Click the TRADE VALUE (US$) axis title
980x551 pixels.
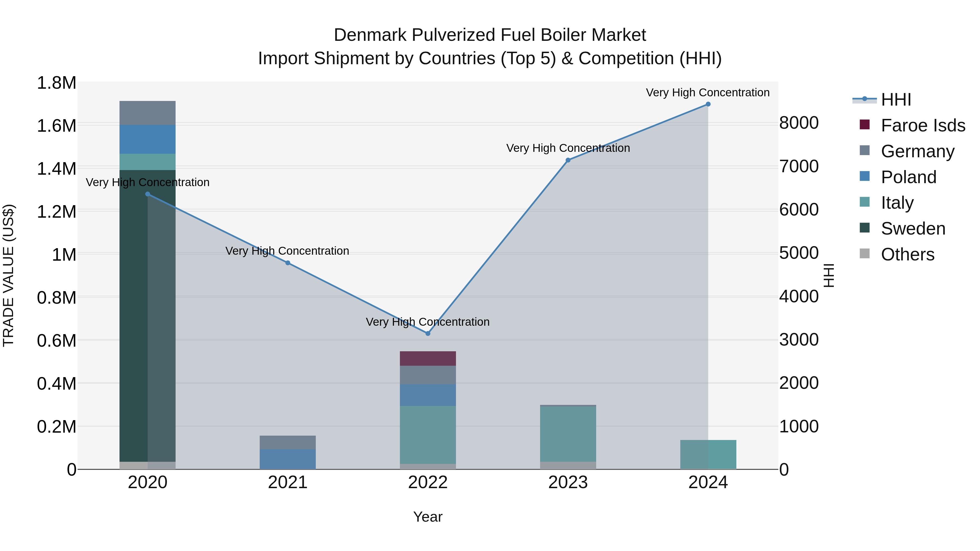click(8, 275)
